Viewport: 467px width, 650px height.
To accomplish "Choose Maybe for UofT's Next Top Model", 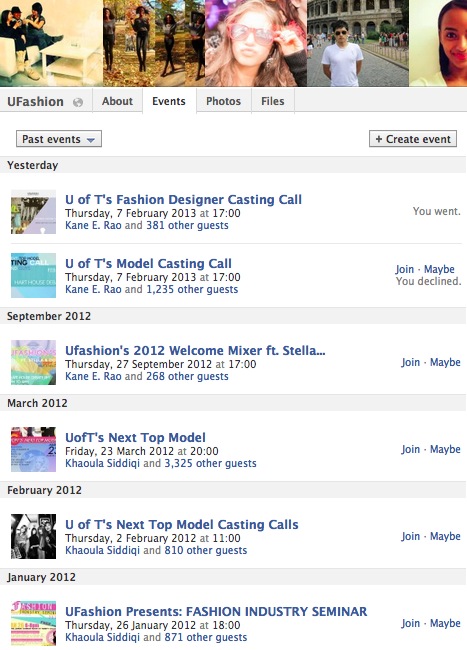I will [445, 449].
